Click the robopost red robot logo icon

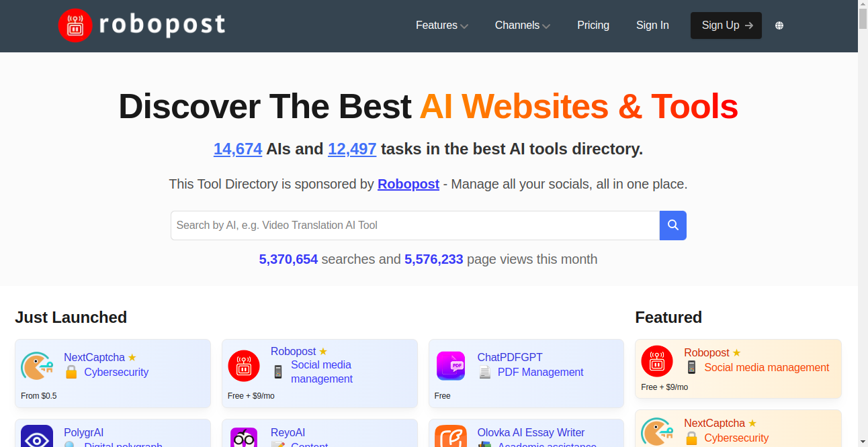tap(75, 26)
